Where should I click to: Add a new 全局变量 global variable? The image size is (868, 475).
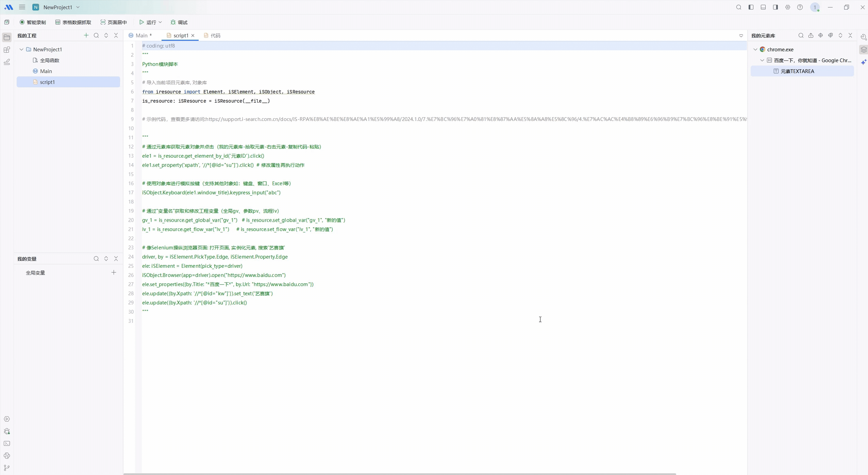click(x=114, y=272)
